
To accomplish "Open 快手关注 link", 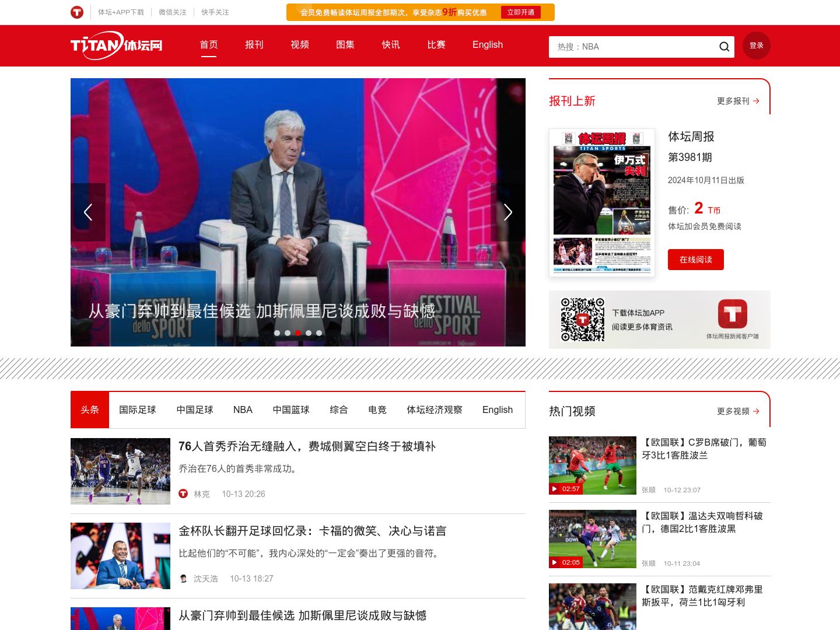I will 215,12.
